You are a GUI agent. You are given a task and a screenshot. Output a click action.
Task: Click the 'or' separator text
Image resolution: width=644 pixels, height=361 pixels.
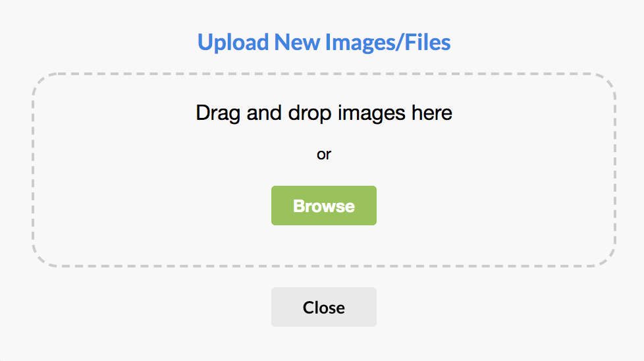tap(323, 154)
